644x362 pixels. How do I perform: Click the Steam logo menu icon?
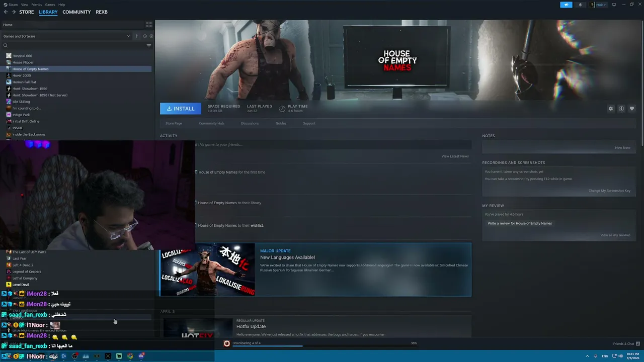pyautogui.click(x=7, y=5)
